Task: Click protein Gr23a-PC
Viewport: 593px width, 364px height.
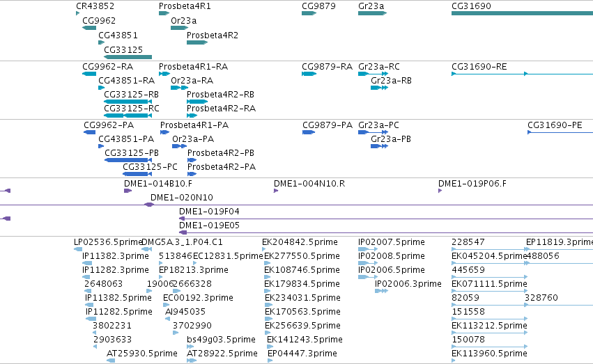Action: pyautogui.click(x=378, y=125)
